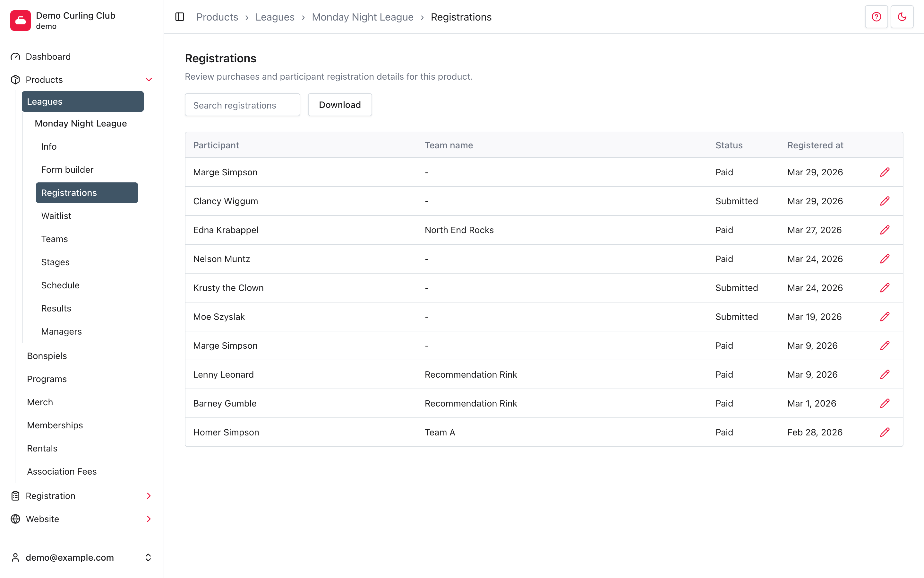The image size is (924, 578).
Task: Go to Rentals in the sidebar
Action: [x=42, y=448]
